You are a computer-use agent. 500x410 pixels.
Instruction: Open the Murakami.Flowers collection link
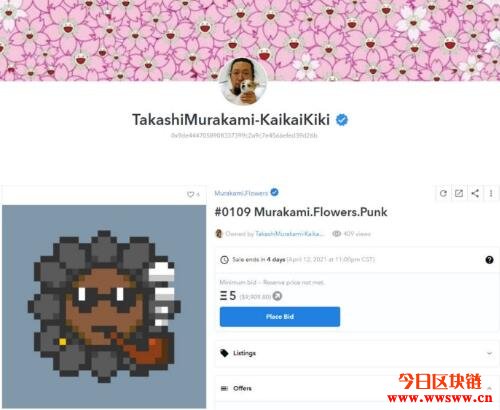pyautogui.click(x=241, y=193)
